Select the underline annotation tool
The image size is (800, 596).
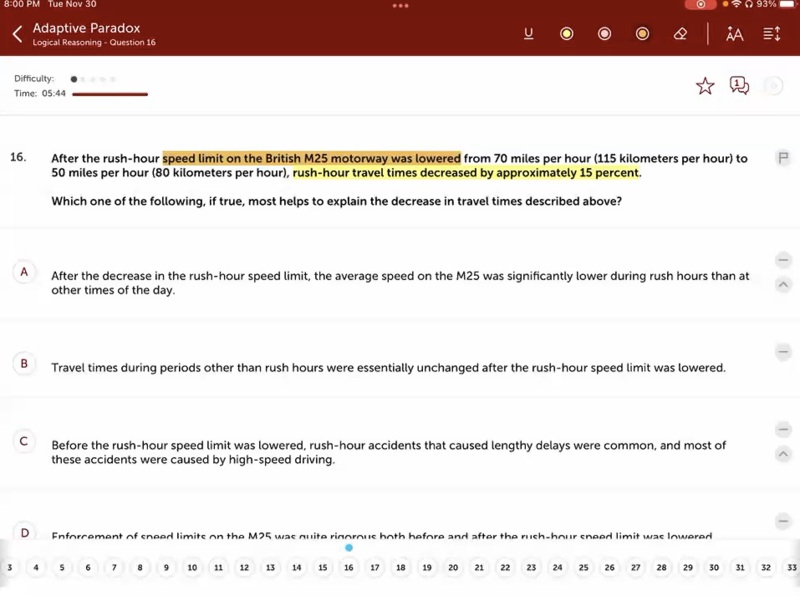click(x=528, y=34)
